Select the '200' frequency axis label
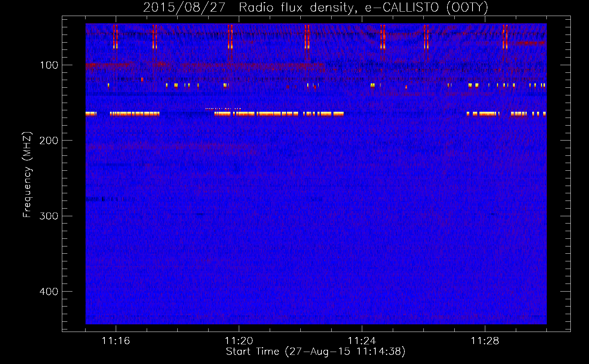This screenshot has width=589, height=364. tap(49, 141)
